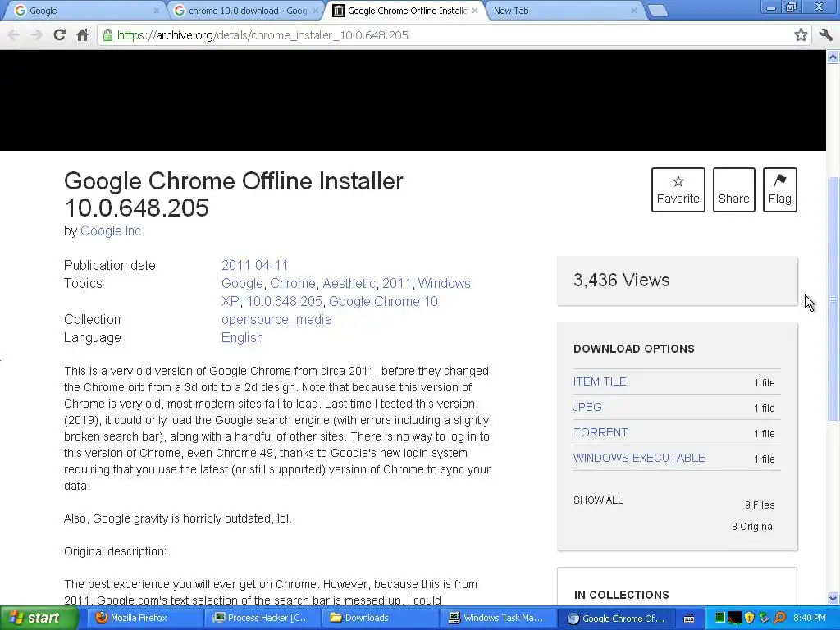The width and height of the screenshot is (840, 630).
Task: Open the ITEM TILE download option
Action: coord(600,381)
